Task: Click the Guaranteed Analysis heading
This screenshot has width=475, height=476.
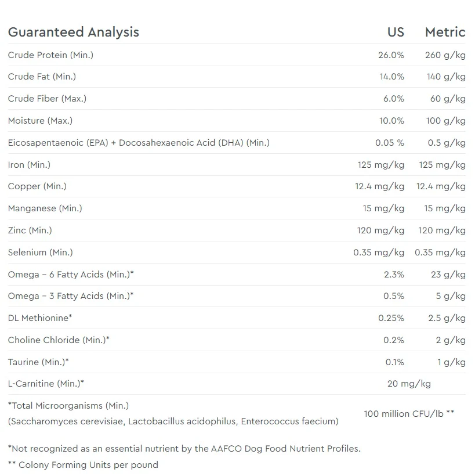Action: [x=74, y=32]
